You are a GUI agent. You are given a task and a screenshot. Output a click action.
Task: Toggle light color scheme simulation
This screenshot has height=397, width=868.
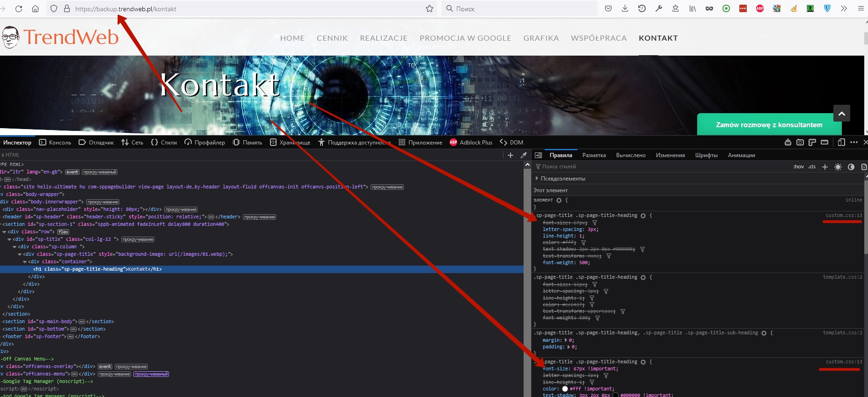pos(838,167)
